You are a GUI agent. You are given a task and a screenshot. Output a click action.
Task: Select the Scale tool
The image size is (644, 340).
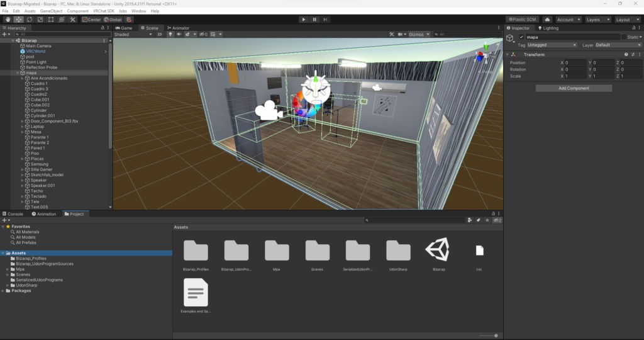coord(40,20)
